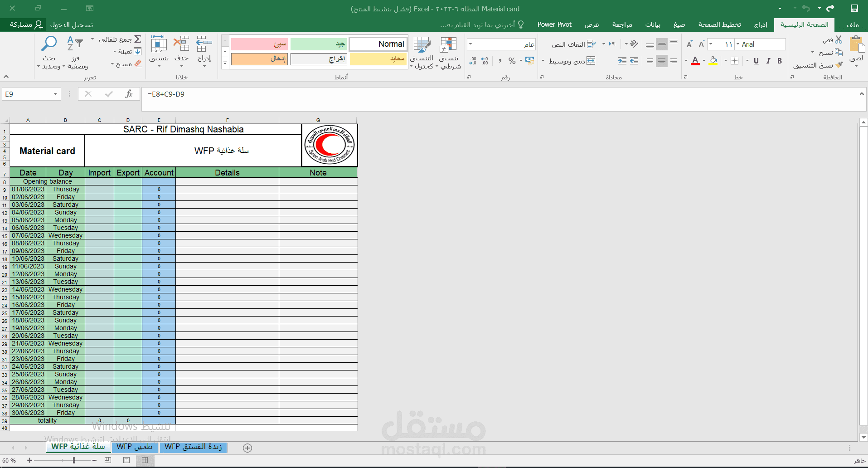Screen dimensions: 868x468
Task: Open the Arial font name dropdown
Action: tap(738, 44)
